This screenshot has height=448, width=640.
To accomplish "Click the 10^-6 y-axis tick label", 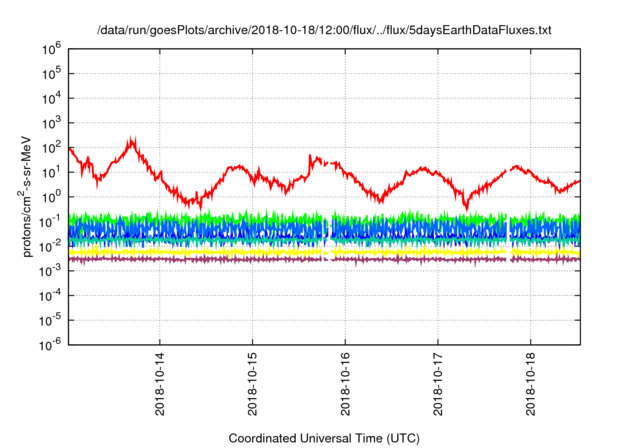I will (x=50, y=346).
